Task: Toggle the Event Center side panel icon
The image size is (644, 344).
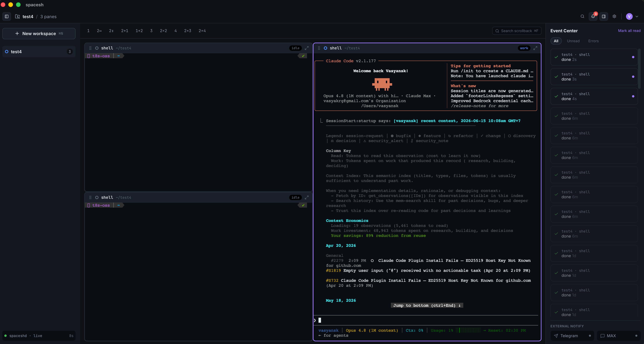Action: click(x=604, y=16)
